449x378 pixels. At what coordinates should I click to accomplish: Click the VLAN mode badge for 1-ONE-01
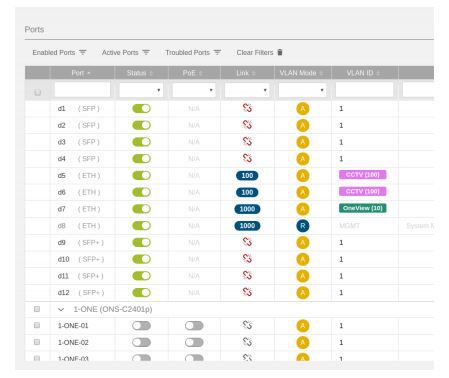point(303,326)
